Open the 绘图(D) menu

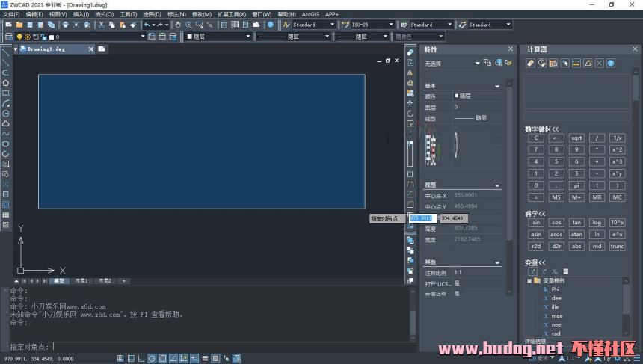[x=152, y=14]
